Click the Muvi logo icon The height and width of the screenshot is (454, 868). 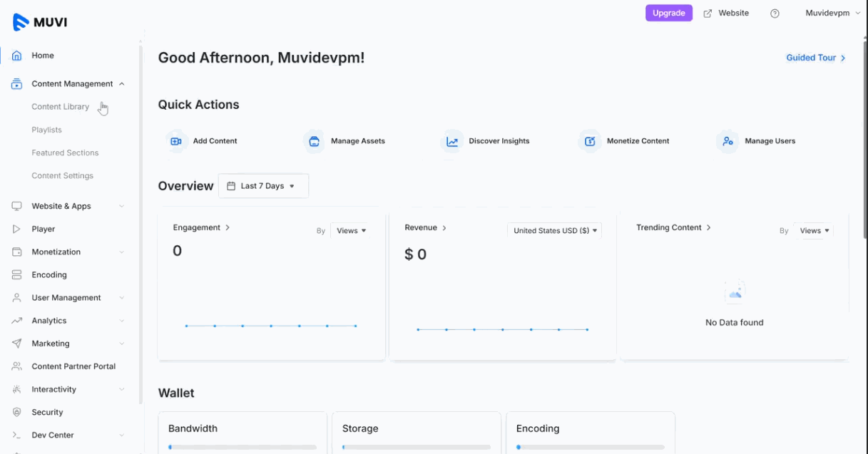[x=21, y=22]
